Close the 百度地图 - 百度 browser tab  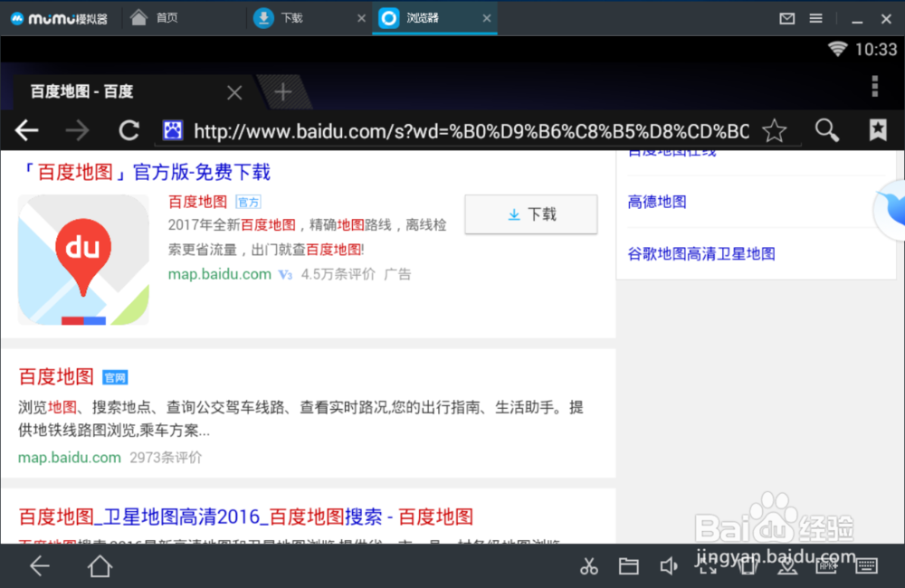click(234, 92)
